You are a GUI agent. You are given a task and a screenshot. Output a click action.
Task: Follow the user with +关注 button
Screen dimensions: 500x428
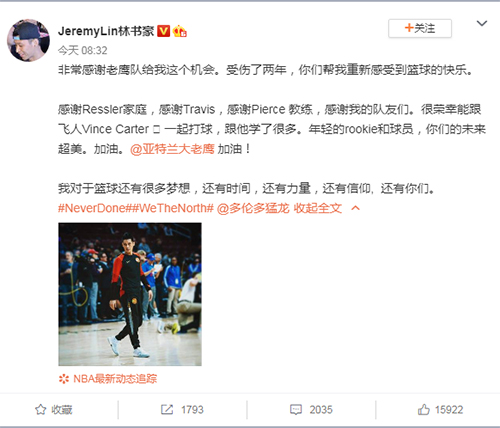tap(420, 28)
